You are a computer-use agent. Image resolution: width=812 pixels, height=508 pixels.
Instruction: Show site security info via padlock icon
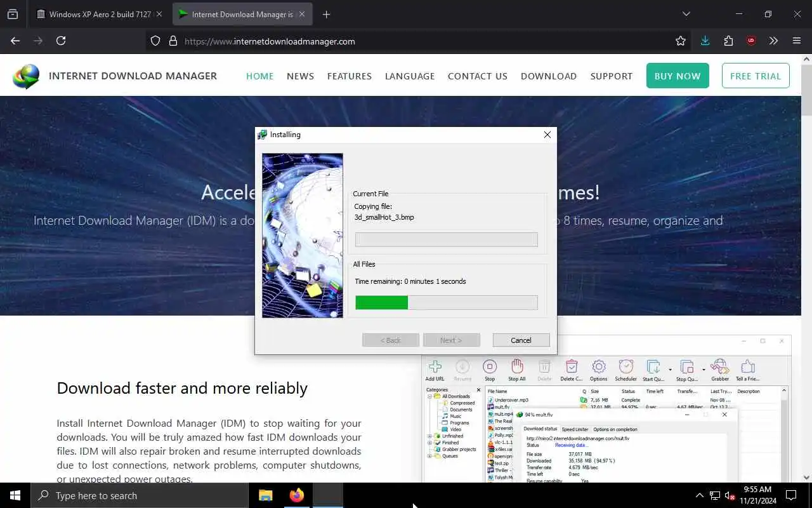tap(173, 41)
